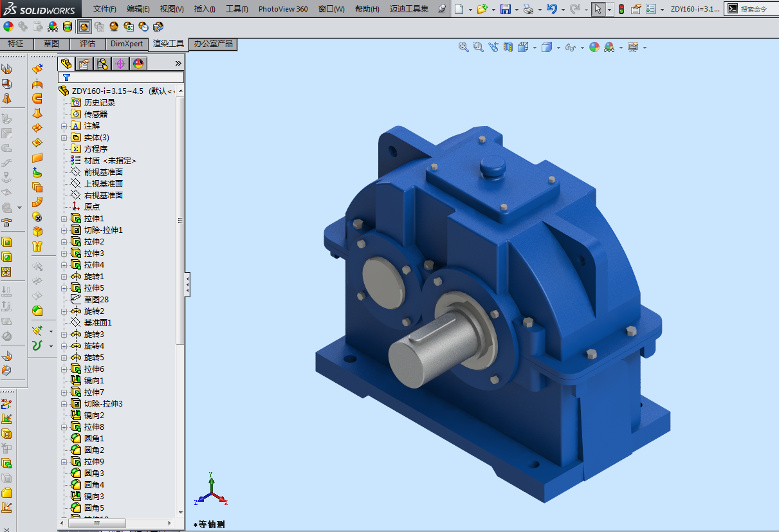Open the 插入(I) menu

pos(205,9)
